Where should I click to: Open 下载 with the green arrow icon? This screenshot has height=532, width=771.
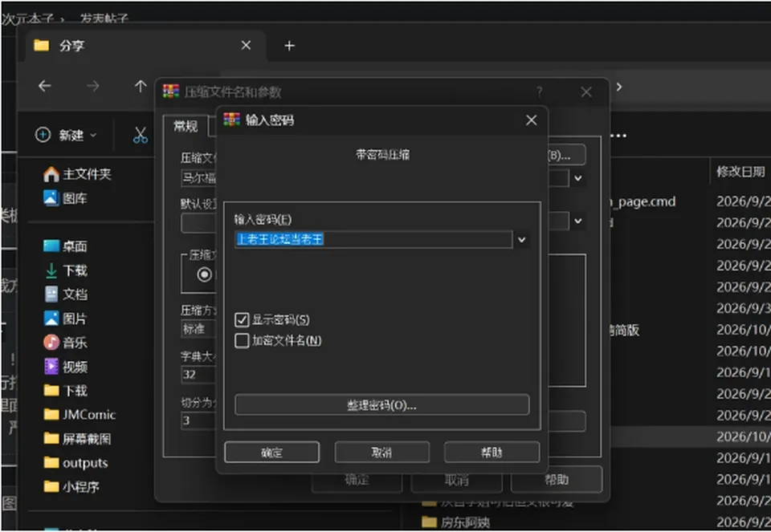pyautogui.click(x=65, y=270)
